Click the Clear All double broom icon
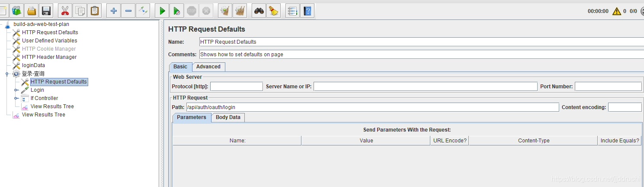644x187 pixels. tap(240, 11)
